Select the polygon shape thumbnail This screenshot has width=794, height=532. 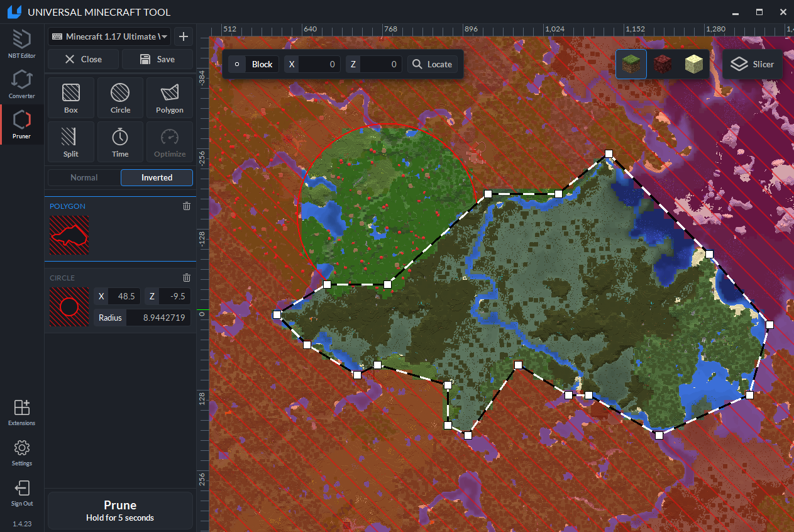click(69, 235)
